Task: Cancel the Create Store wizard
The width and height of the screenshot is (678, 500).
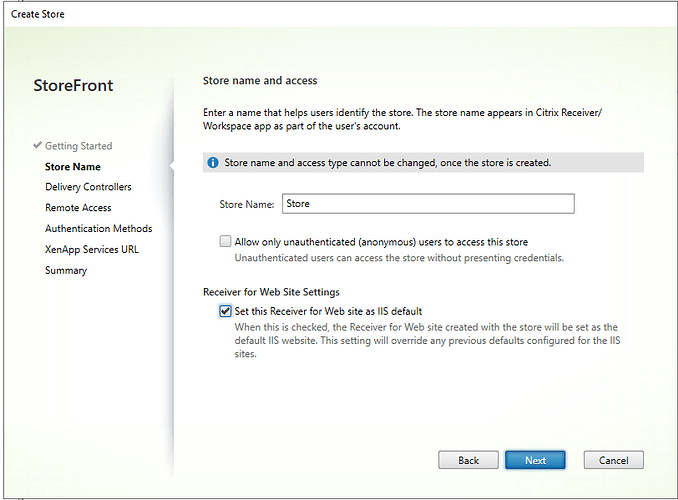Action: pyautogui.click(x=613, y=460)
